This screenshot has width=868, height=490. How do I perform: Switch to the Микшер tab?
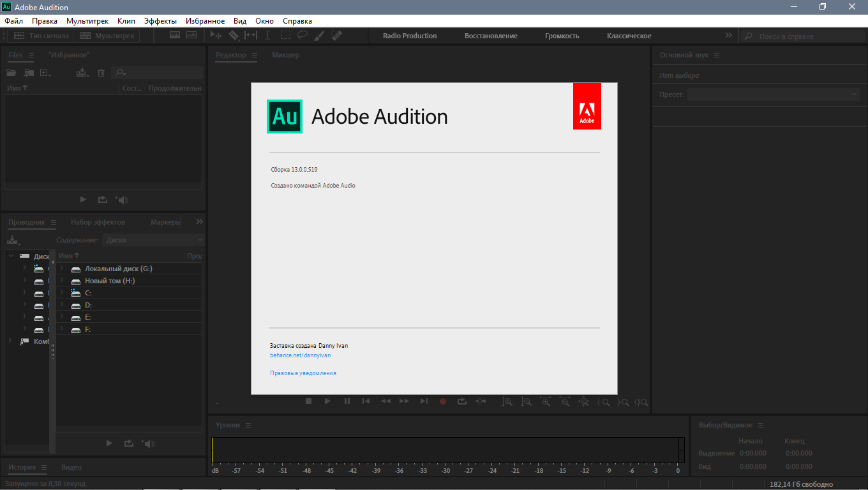285,55
